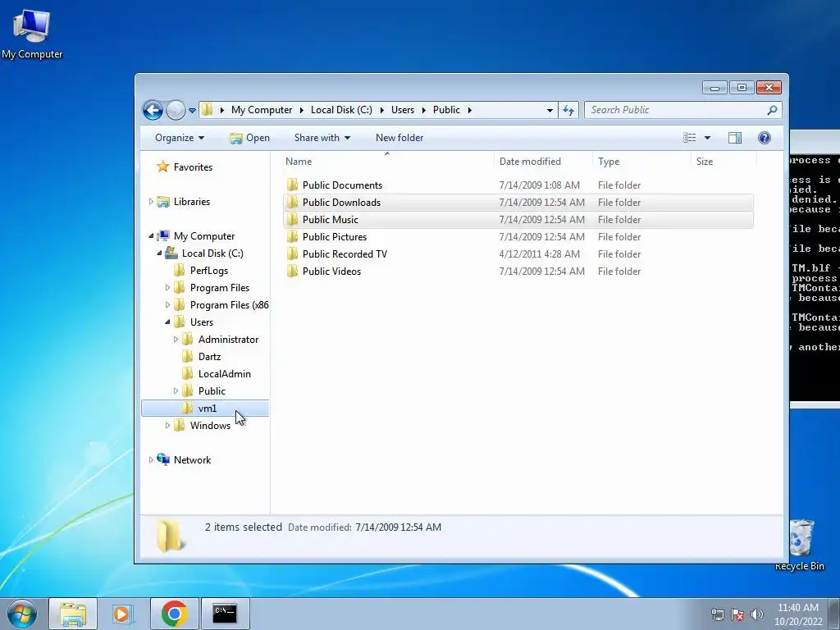Click the Action Center flag tray icon
840x630 pixels.
(737, 614)
